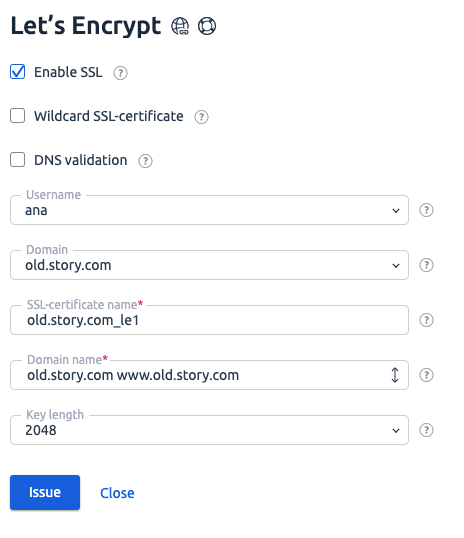Tick the DNS validation checkbox
Viewport: 464px width, 538px height.
point(18,160)
